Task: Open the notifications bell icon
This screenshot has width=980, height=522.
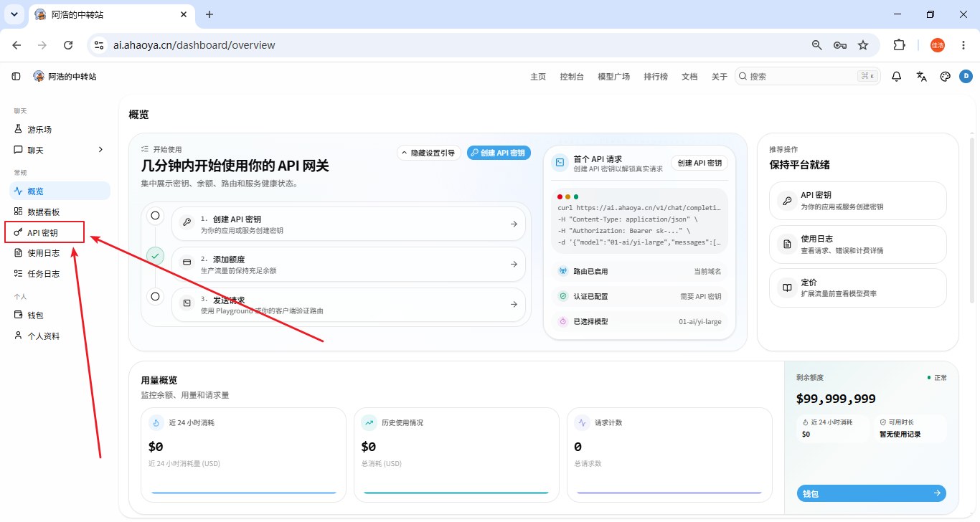Action: tap(896, 76)
